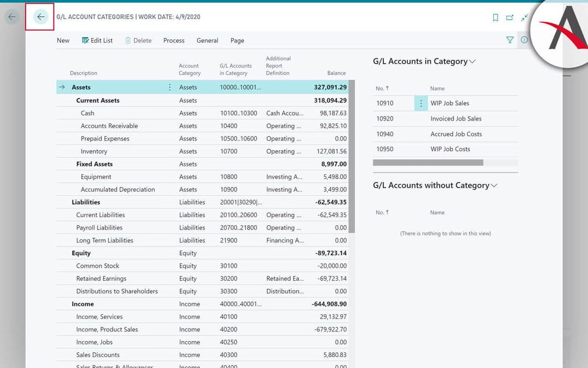The height and width of the screenshot is (368, 588).
Task: Open the Process menu
Action: pyautogui.click(x=174, y=40)
